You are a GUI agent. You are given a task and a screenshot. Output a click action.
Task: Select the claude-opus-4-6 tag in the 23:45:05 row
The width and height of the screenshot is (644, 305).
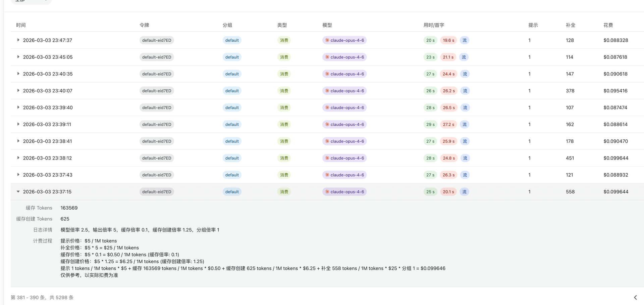(x=344, y=57)
